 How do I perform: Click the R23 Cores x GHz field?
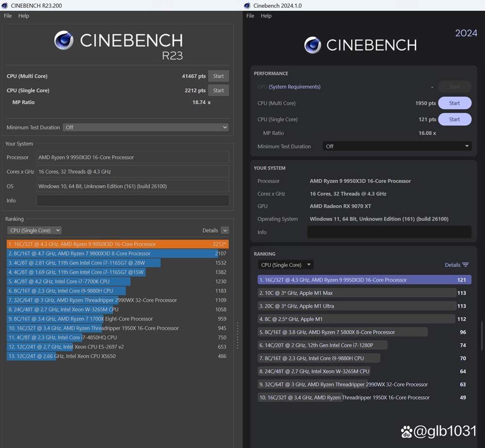pos(133,171)
